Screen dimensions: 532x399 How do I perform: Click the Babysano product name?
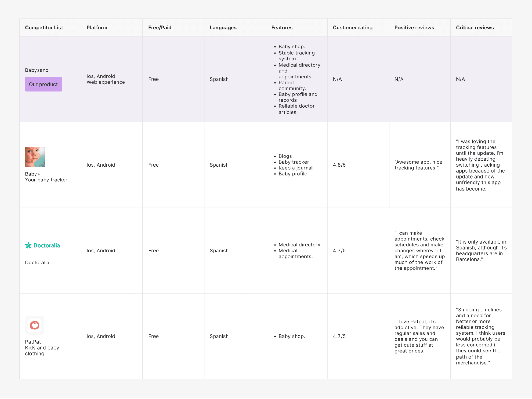(x=36, y=70)
